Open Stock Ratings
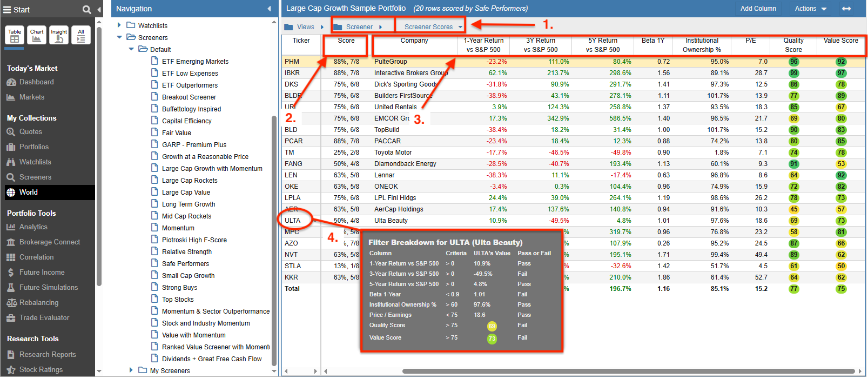 coord(41,370)
